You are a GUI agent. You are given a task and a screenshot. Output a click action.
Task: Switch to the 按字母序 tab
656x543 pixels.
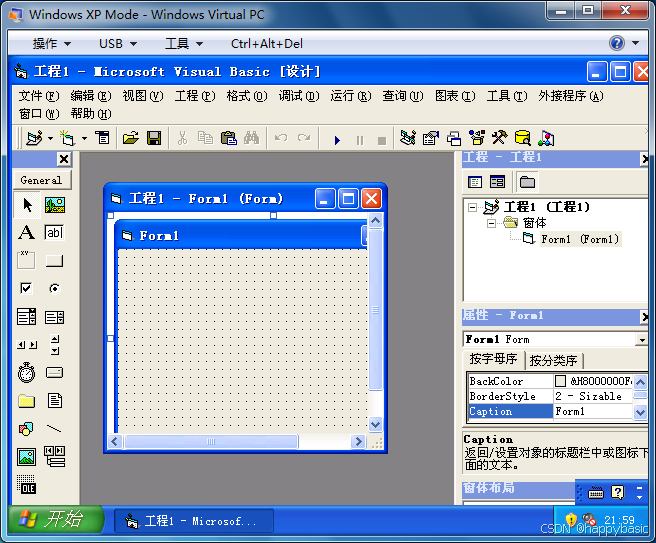[x=493, y=359]
